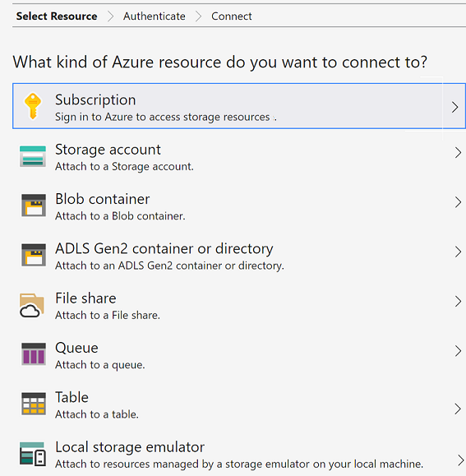Click "Attach to a File share." text
The height and width of the screenshot is (476, 466).
(108, 315)
